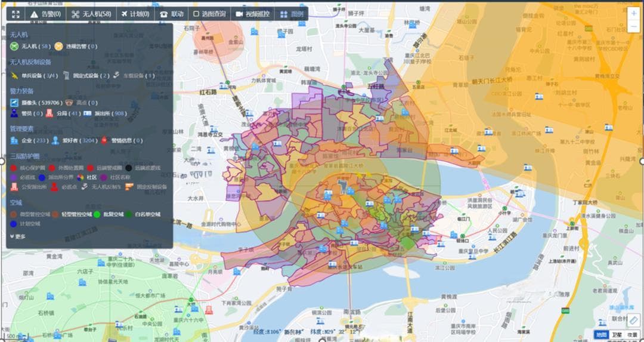The height and width of the screenshot is (342, 644).
Task: Open the 计划(0) flight plans panel
Action: pos(135,14)
